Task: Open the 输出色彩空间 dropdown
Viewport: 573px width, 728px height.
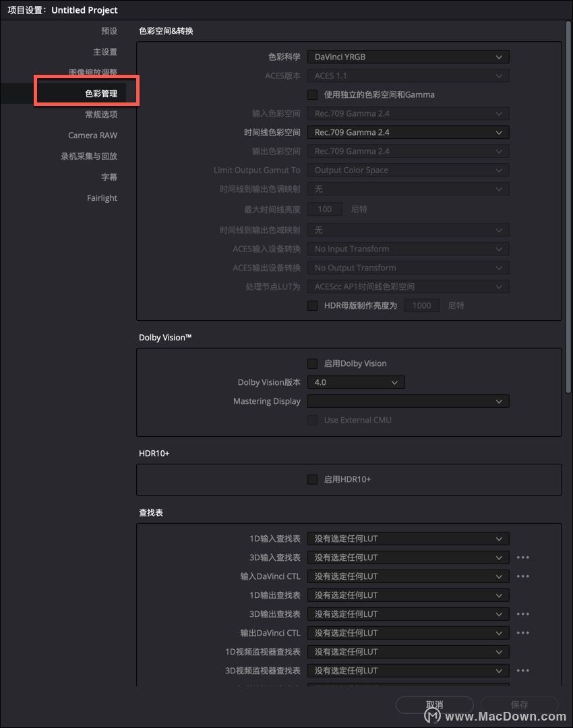Action: [408, 152]
